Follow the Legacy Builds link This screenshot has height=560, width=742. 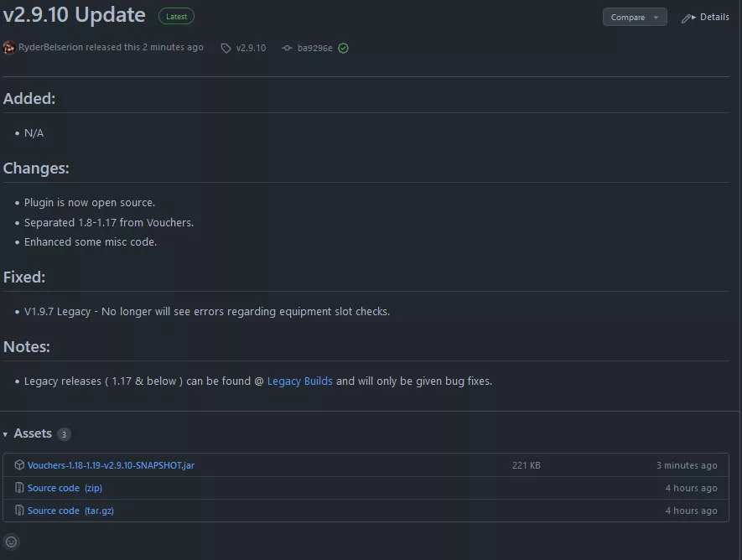(299, 381)
